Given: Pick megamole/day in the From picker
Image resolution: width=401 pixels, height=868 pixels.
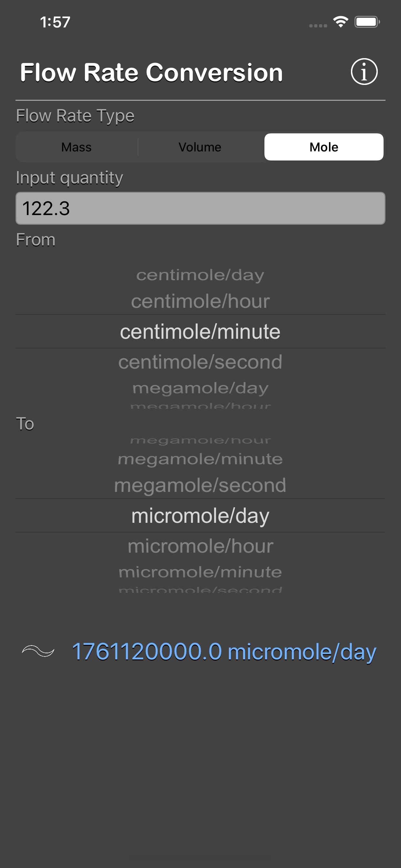Looking at the screenshot, I should pos(200,388).
